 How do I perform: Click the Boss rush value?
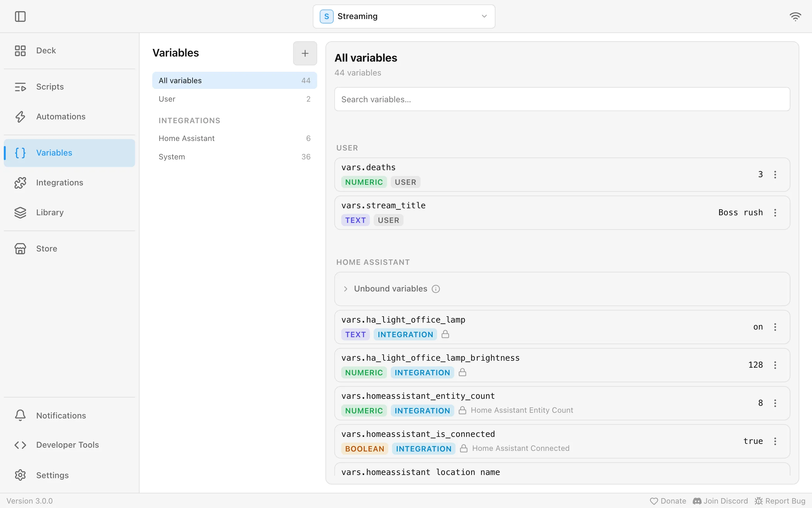click(x=741, y=213)
